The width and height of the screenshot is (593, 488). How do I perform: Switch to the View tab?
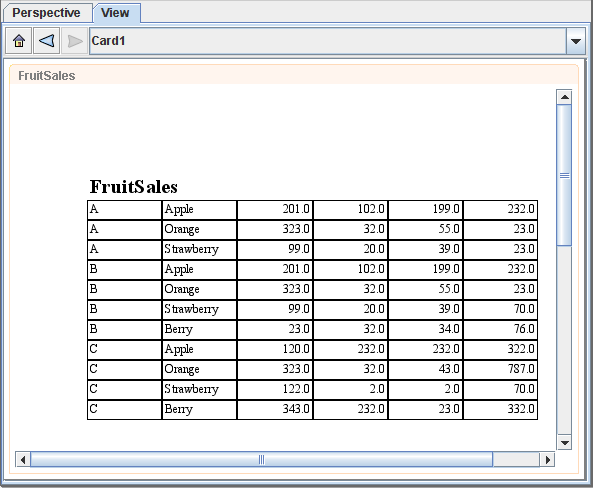(x=115, y=13)
